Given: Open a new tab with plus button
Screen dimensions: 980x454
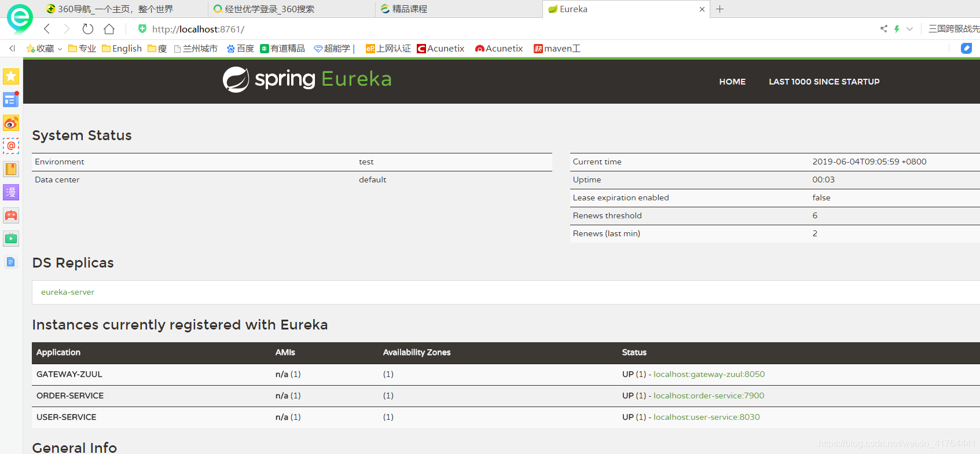Looking at the screenshot, I should pos(720,9).
